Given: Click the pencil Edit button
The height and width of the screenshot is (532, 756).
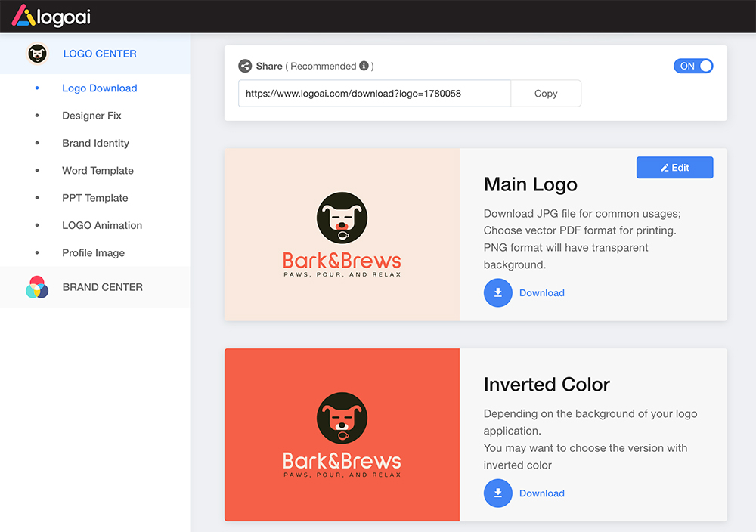Looking at the screenshot, I should 674,168.
